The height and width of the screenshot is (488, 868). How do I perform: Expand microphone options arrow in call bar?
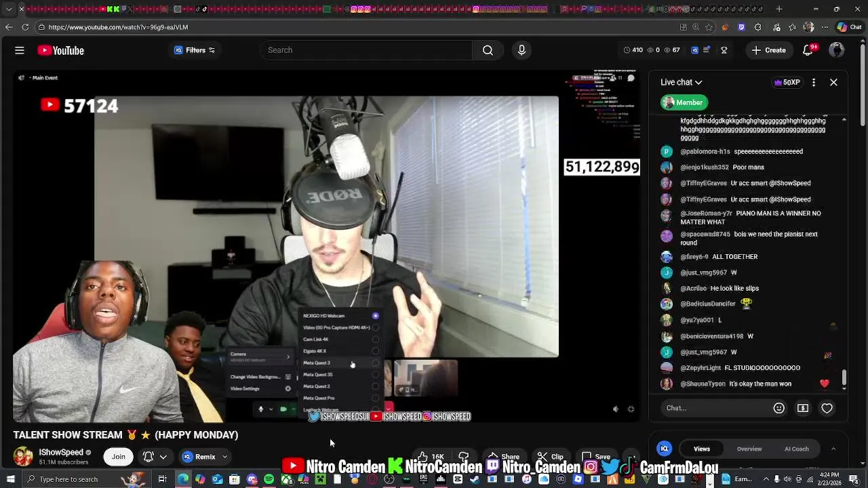pos(271,409)
